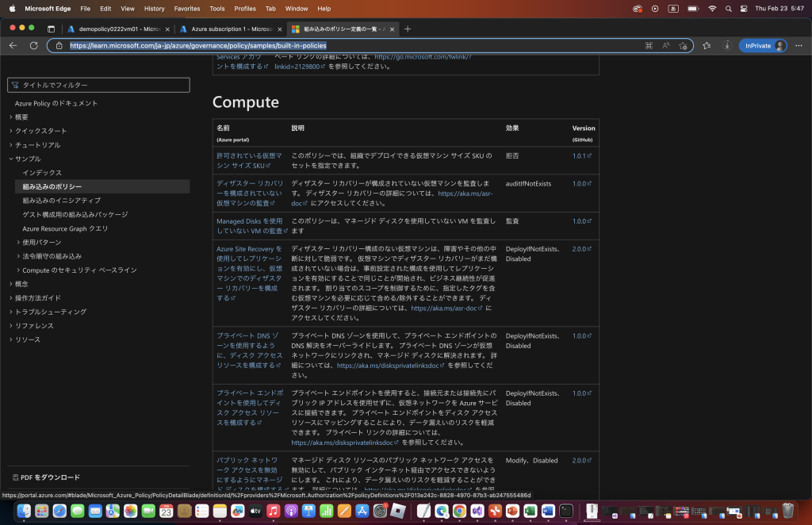Open PowerPoint from the Dock
The height and width of the screenshot is (525, 812).
point(513,511)
